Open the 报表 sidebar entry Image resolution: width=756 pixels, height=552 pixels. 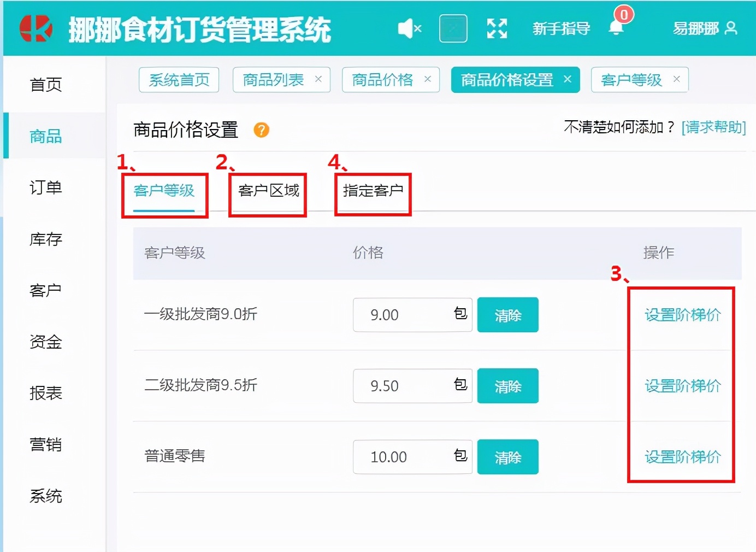point(45,393)
